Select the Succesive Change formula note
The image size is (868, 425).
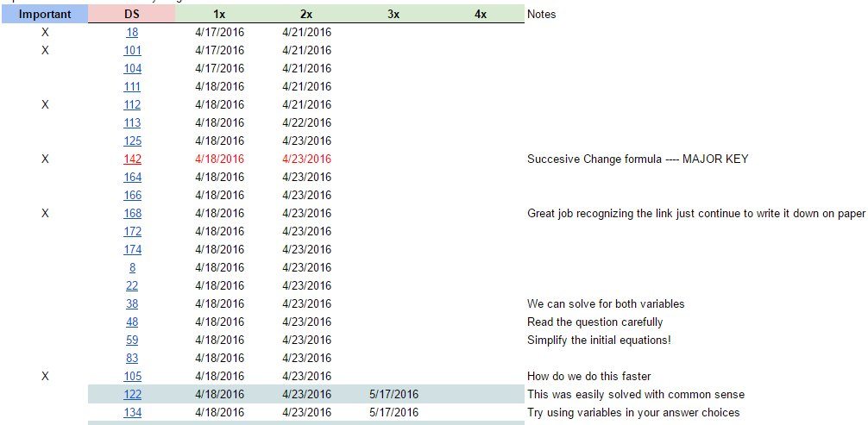(x=638, y=159)
